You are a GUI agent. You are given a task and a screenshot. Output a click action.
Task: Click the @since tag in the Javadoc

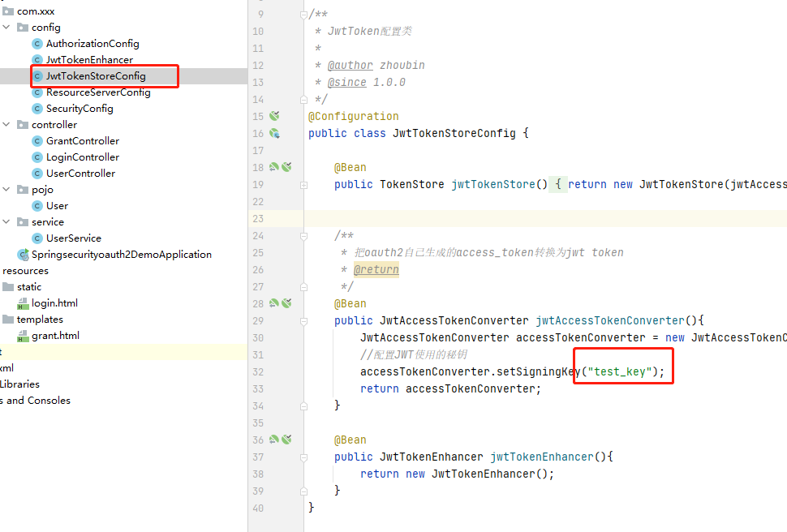[346, 82]
